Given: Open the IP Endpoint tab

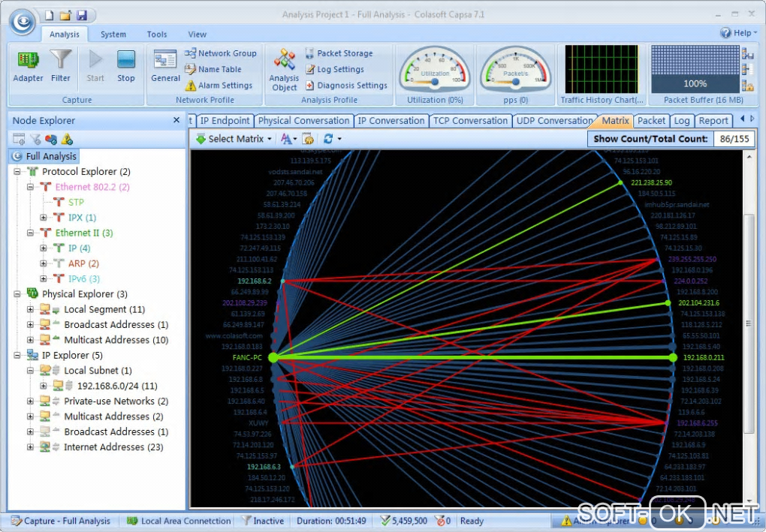Looking at the screenshot, I should [225, 121].
